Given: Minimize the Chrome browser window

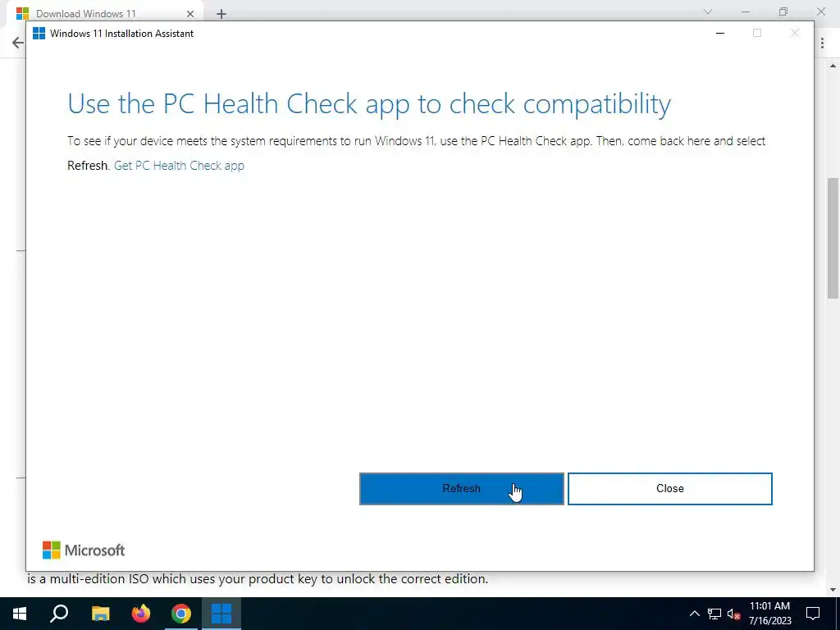Looking at the screenshot, I should pos(746,11).
